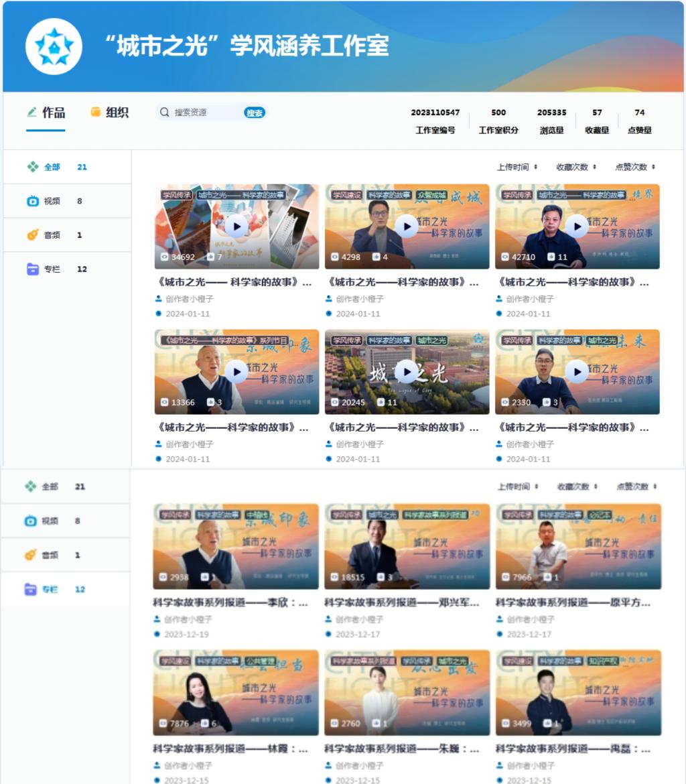Sort by 上传时间 in the top list

point(517,167)
